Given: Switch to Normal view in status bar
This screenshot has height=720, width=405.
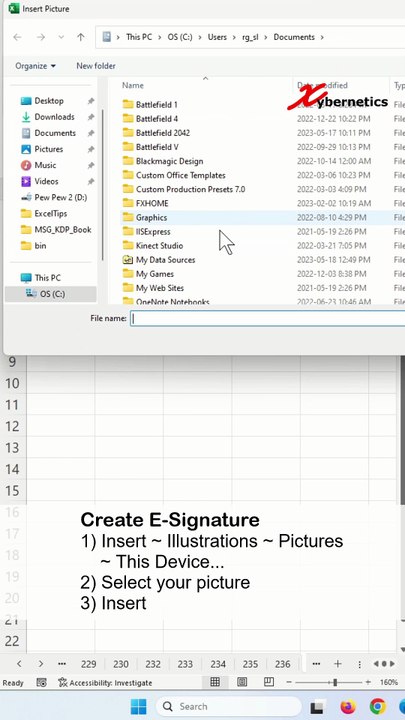Looking at the screenshot, I should tap(215, 682).
